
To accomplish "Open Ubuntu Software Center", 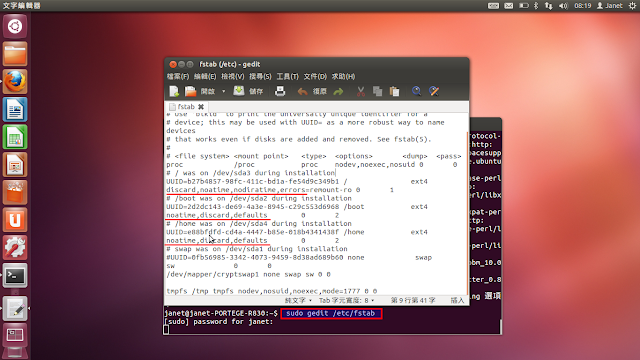I will coord(15,193).
